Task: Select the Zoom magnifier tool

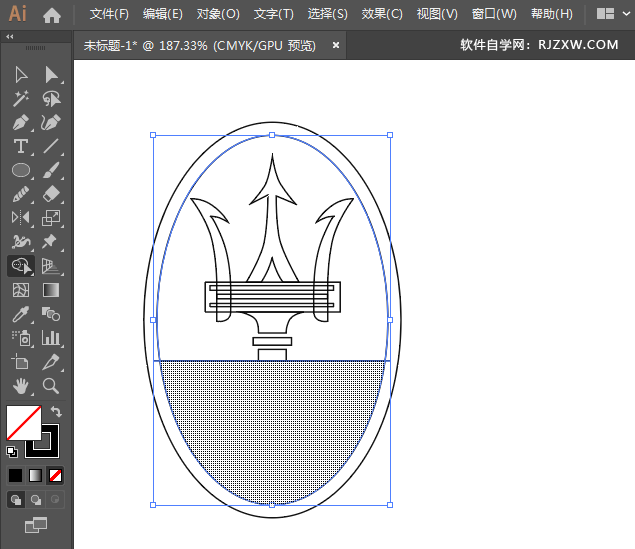Action: (x=51, y=386)
